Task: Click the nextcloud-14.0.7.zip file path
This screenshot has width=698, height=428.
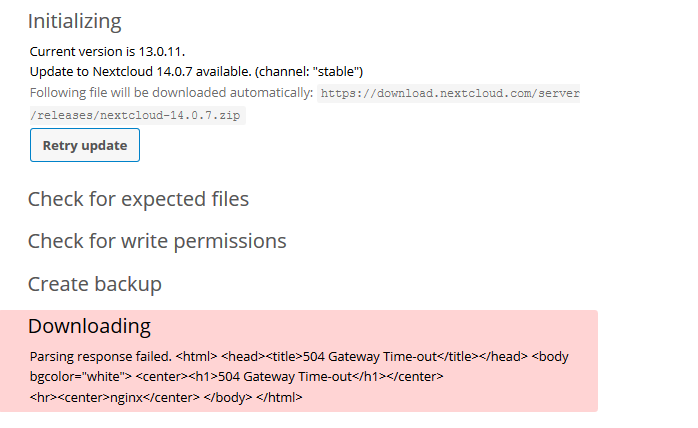Action: (137, 115)
